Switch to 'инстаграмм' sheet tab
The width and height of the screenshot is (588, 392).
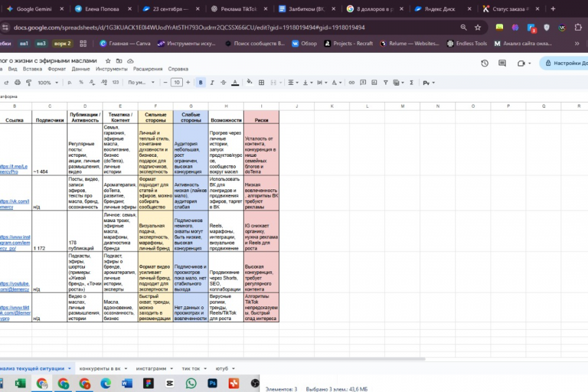coord(151,368)
